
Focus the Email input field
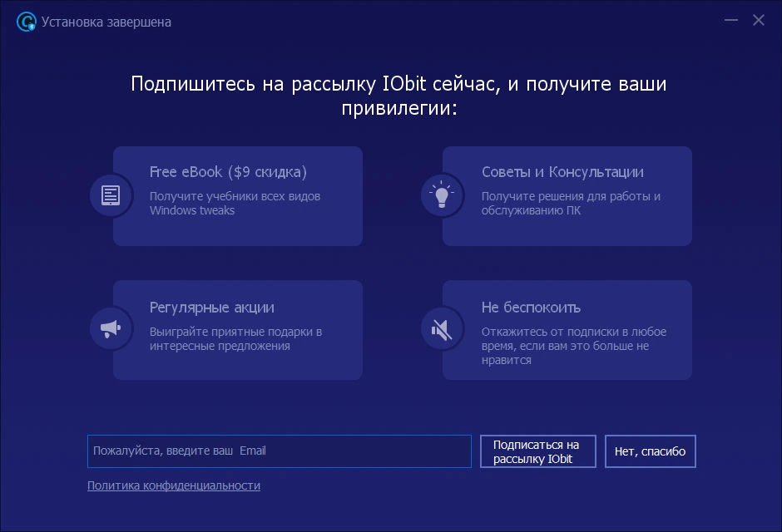point(280,451)
